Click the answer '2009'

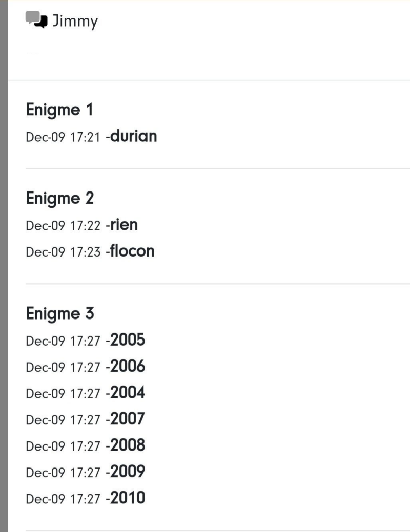128,472
